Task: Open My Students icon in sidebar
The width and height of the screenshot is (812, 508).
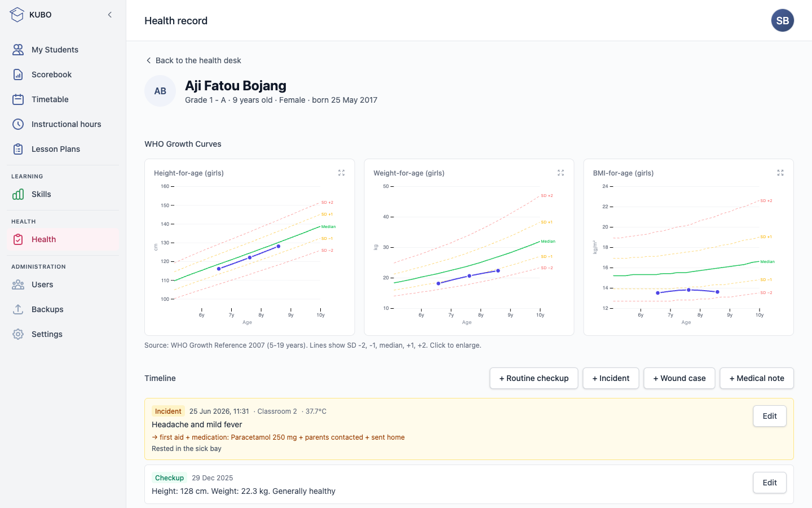Action: click(x=18, y=50)
